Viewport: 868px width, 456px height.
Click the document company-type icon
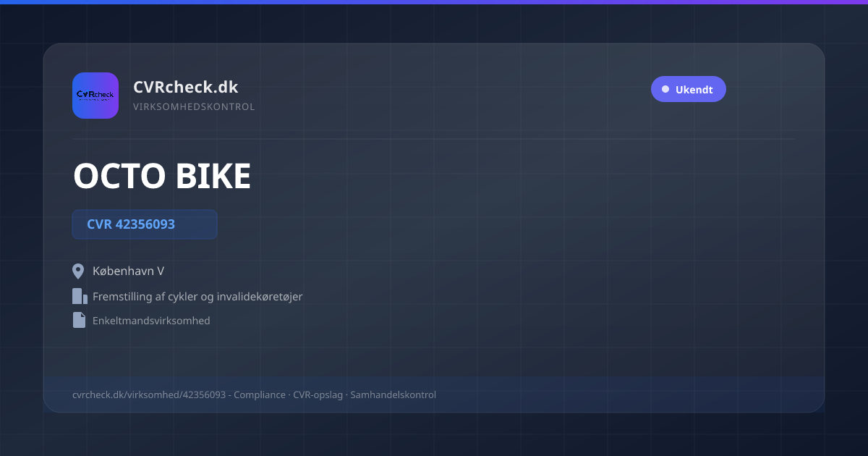(79, 320)
